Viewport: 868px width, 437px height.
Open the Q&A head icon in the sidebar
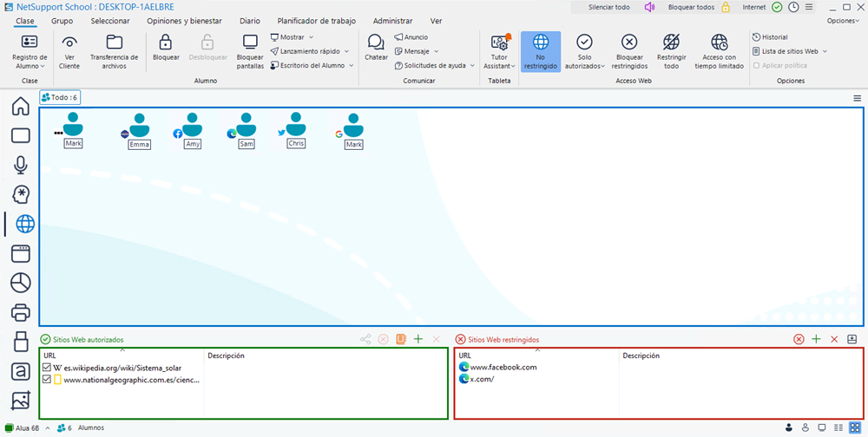21,195
